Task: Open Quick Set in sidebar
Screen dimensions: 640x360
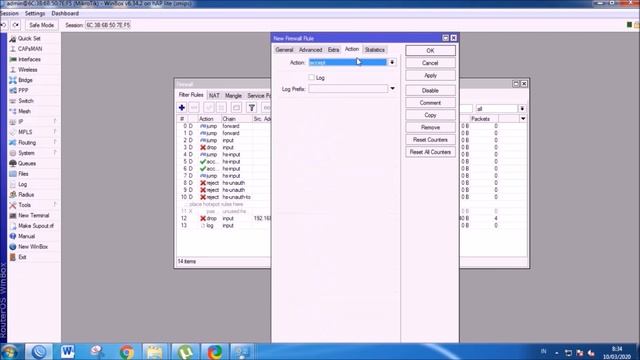Action: tap(29, 38)
